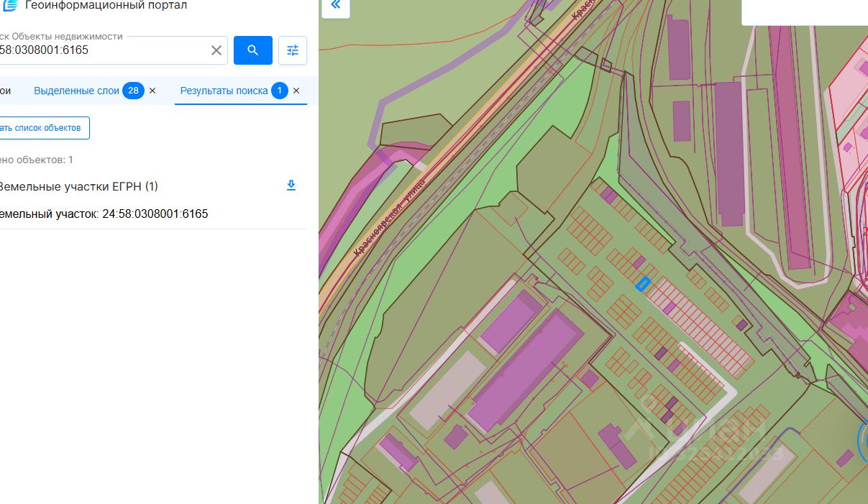
Task: Switch to the Выделенные слои tab
Action: pos(76,91)
